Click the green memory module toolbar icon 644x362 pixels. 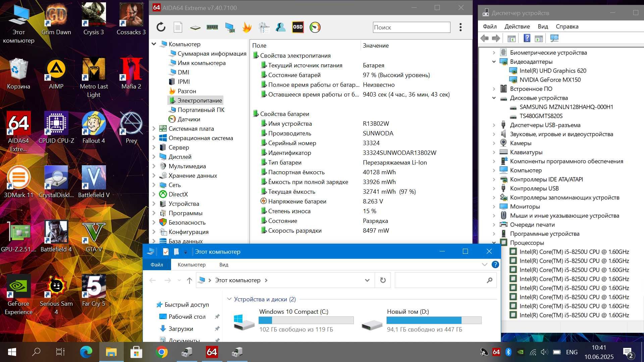pyautogui.click(x=212, y=27)
